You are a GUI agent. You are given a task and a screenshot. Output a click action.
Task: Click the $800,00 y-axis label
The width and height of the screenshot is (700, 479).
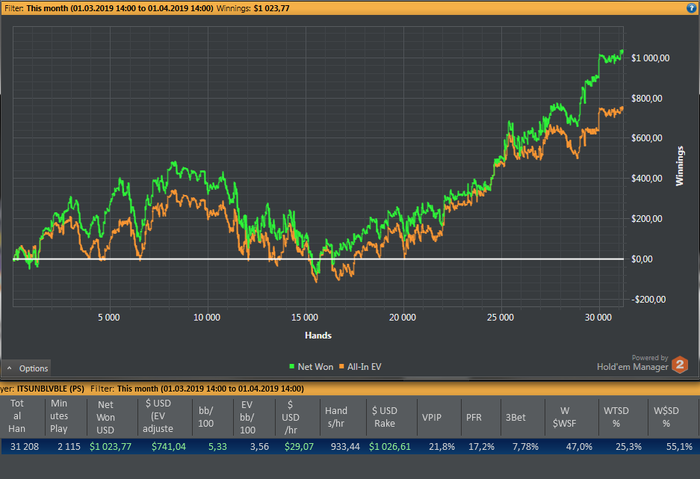(x=646, y=98)
